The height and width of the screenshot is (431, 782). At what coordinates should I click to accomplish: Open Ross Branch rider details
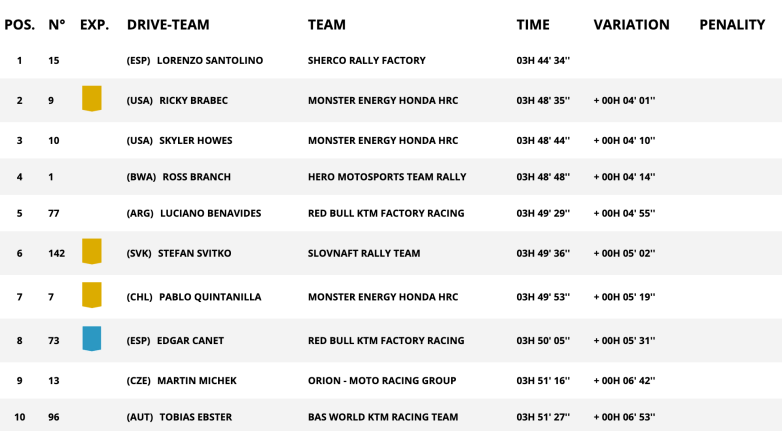click(196, 177)
